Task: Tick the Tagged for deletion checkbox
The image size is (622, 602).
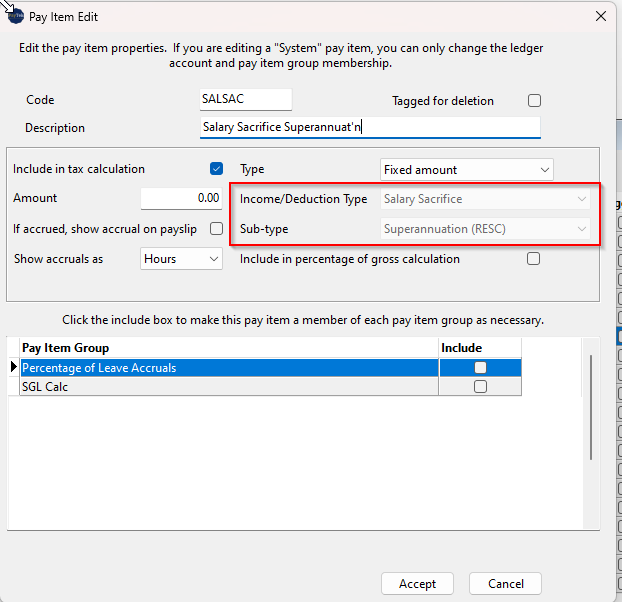Action: pyautogui.click(x=534, y=101)
